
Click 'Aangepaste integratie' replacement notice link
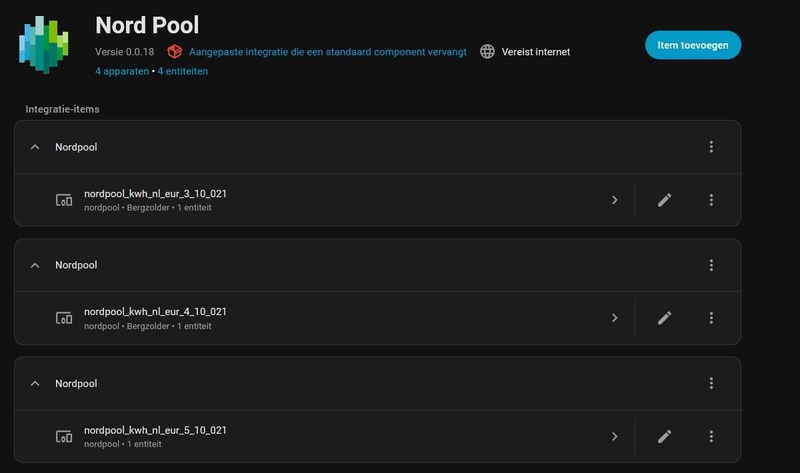click(327, 51)
